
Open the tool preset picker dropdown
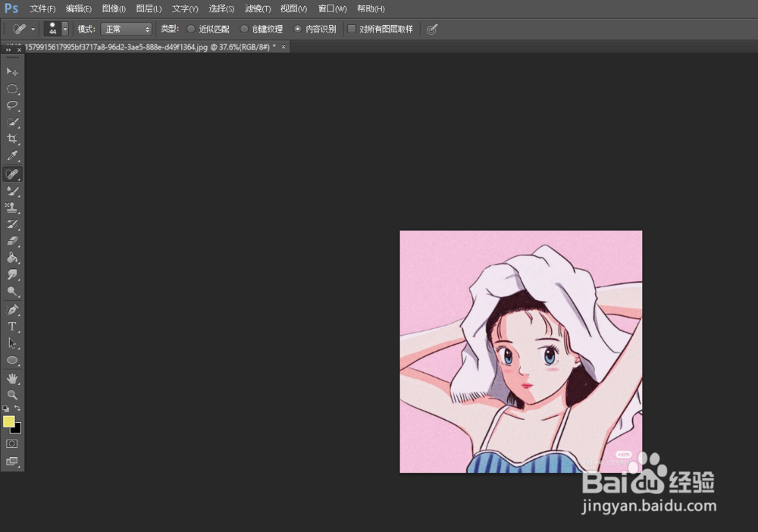33,30
